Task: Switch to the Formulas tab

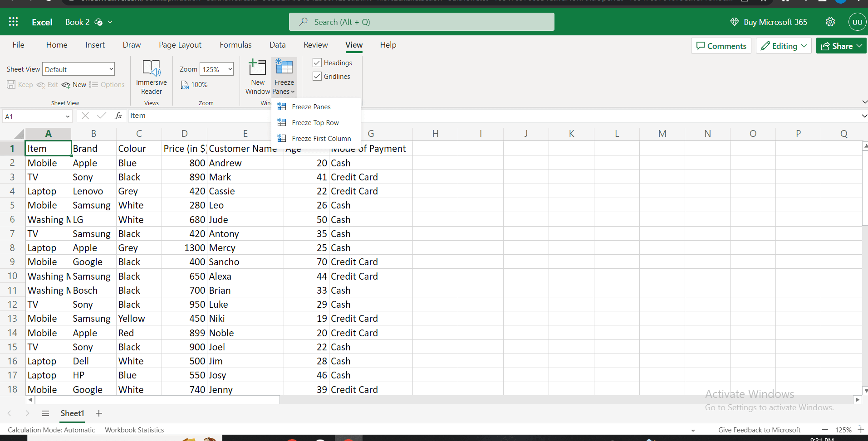Action: pos(235,45)
